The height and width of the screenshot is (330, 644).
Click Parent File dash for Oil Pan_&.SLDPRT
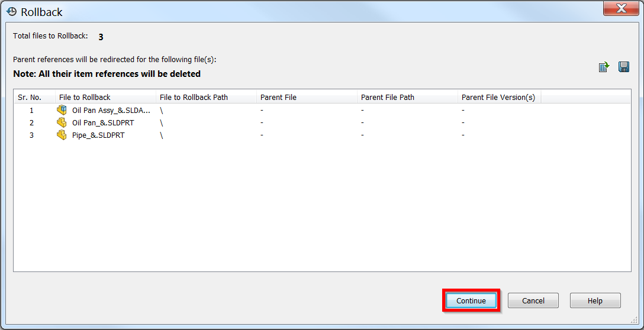pyautogui.click(x=262, y=123)
